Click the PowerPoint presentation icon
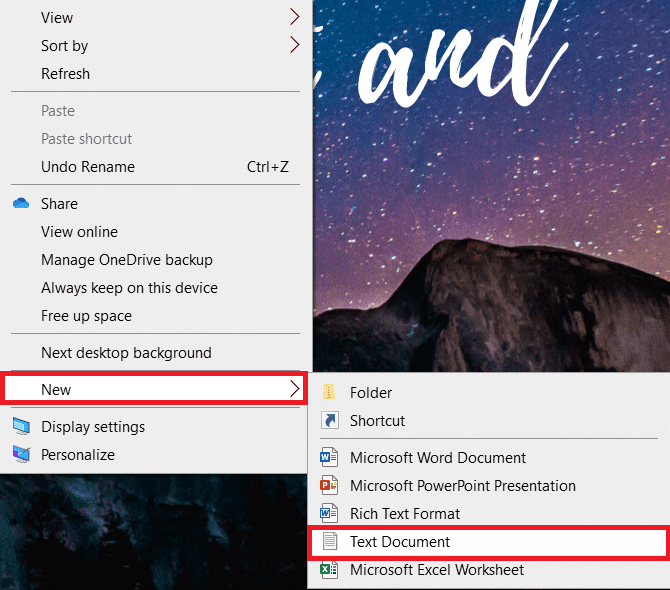This screenshot has height=590, width=670. [327, 486]
